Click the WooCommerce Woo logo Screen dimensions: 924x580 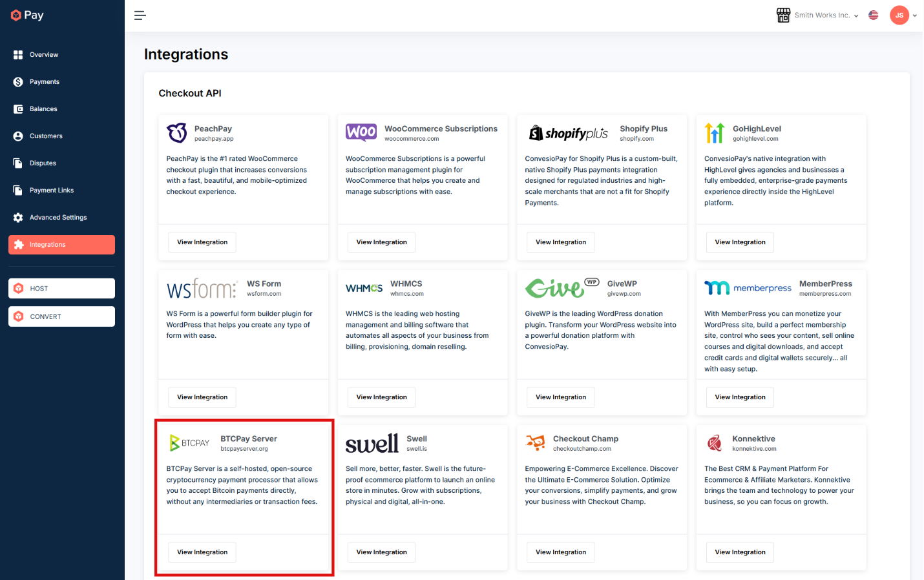pyautogui.click(x=361, y=132)
